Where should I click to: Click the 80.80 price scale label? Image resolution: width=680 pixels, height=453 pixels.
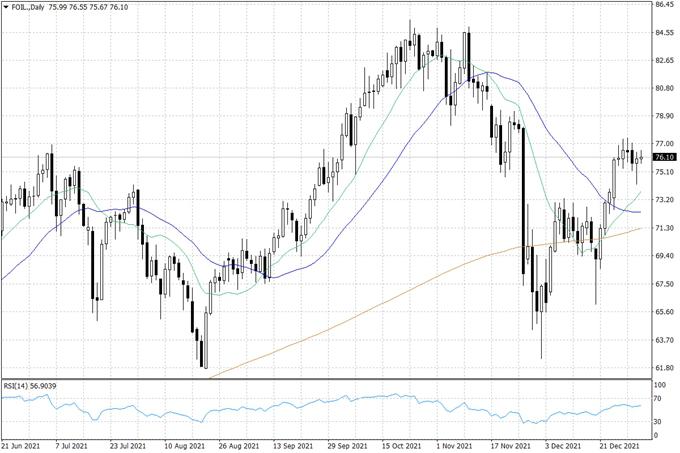coord(663,88)
